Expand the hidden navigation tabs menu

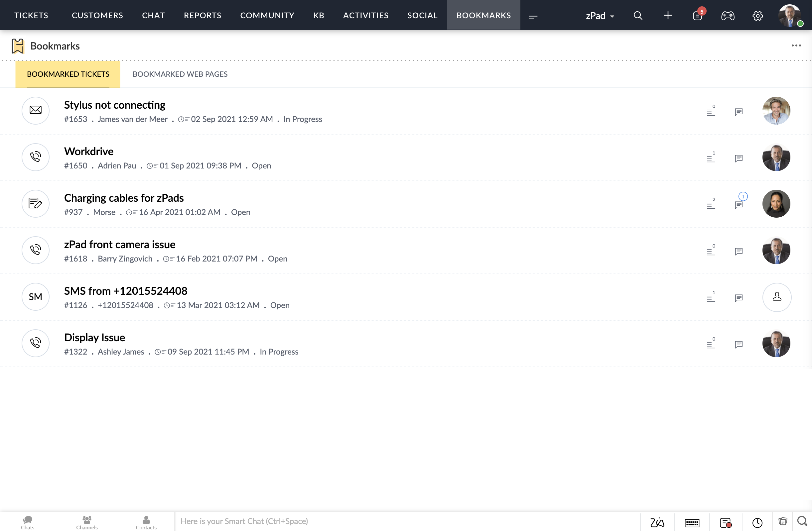click(x=533, y=16)
